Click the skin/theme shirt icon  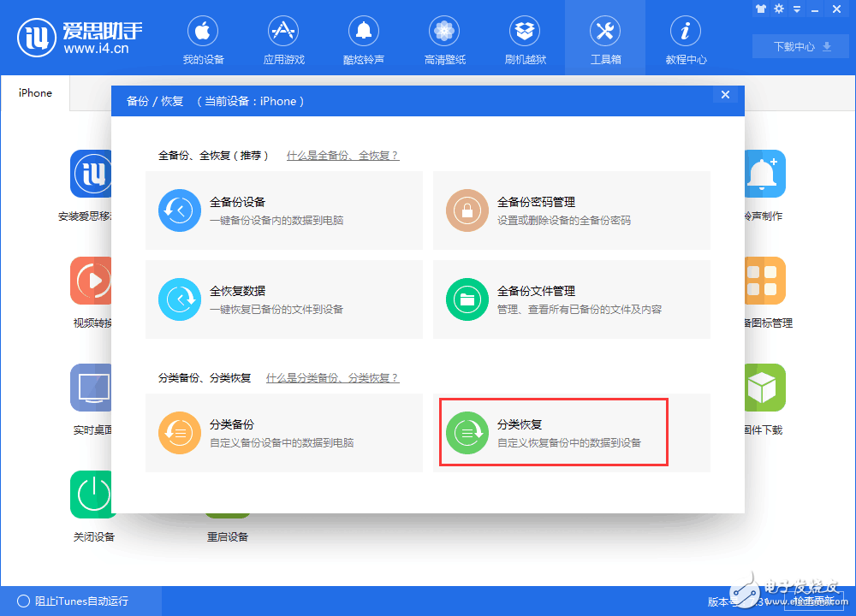coord(760,9)
